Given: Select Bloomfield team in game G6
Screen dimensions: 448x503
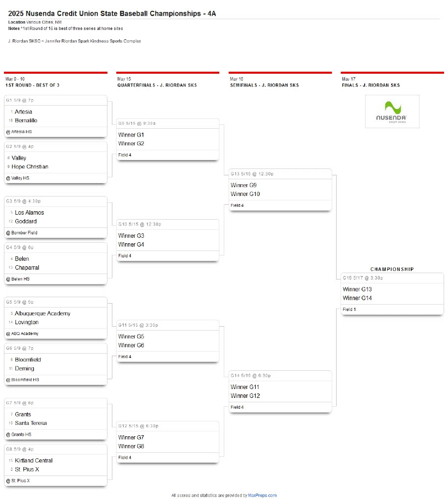Looking at the screenshot, I should (x=28, y=360).
